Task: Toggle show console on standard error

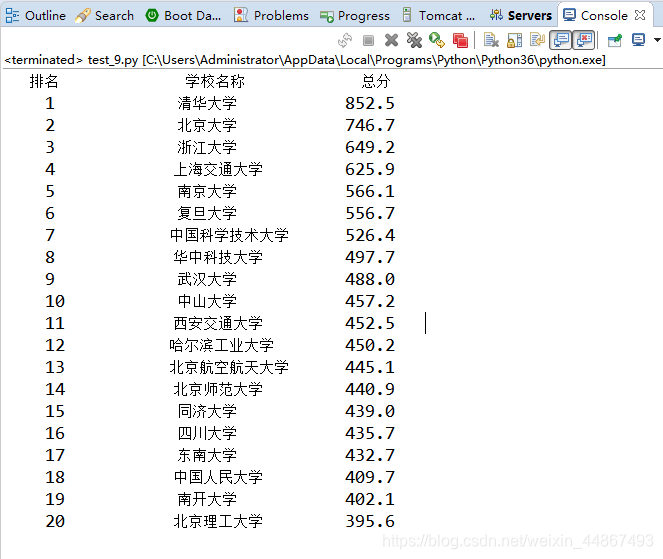Action: click(584, 40)
